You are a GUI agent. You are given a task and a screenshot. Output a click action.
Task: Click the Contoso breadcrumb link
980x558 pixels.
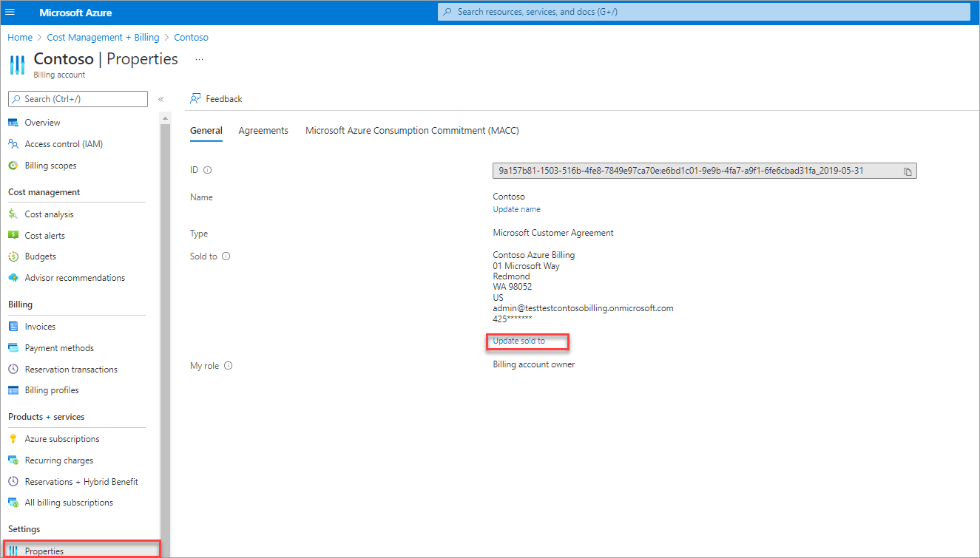191,38
